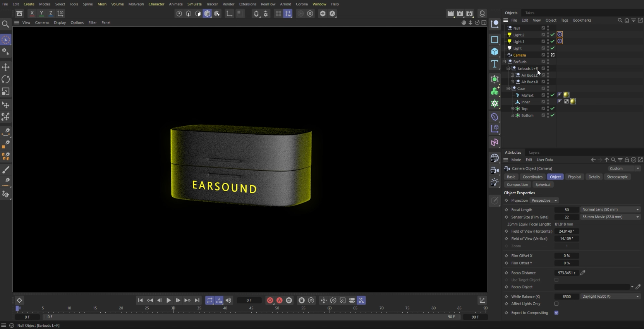This screenshot has height=329, width=644.
Task: Click the keyframe diamond icon left of timeline
Action: click(x=19, y=300)
